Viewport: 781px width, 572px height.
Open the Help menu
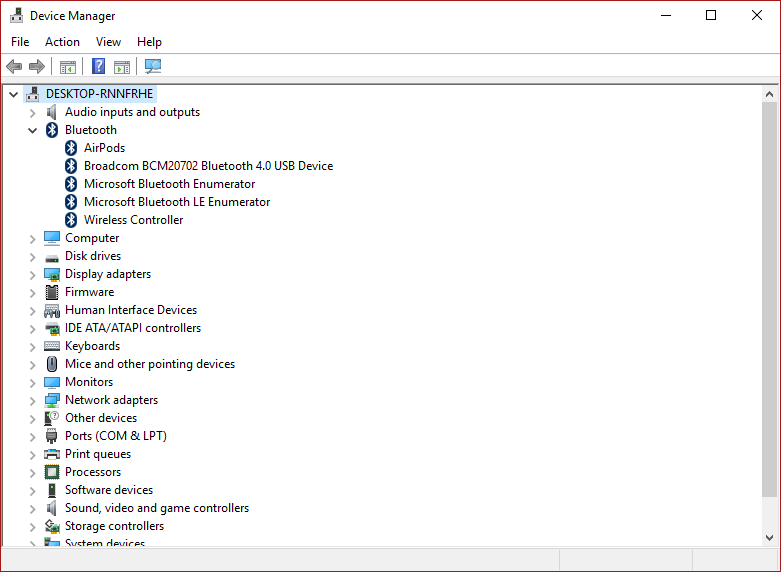click(149, 42)
